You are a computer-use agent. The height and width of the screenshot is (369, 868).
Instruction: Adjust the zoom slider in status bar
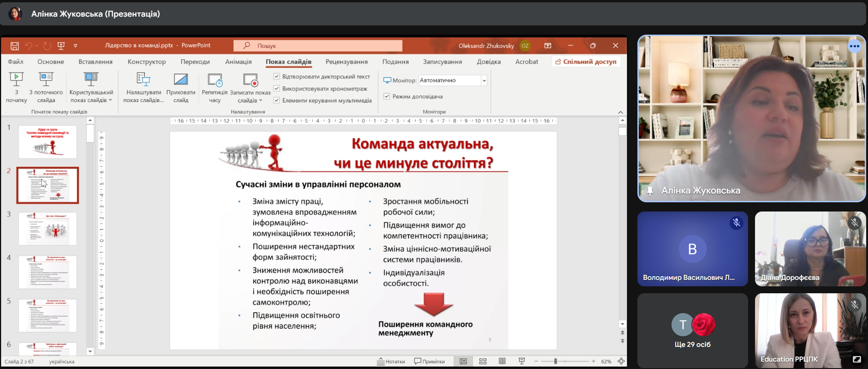556,361
